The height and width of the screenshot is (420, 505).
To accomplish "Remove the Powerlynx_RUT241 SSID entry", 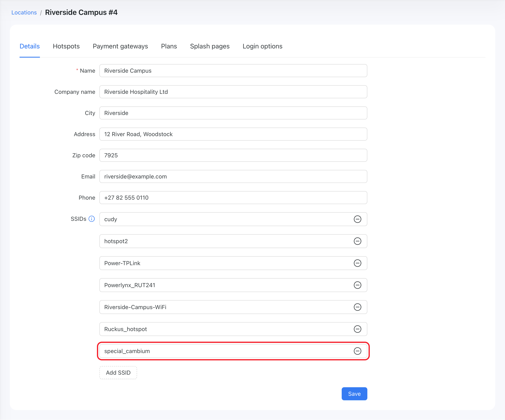I will pos(357,285).
